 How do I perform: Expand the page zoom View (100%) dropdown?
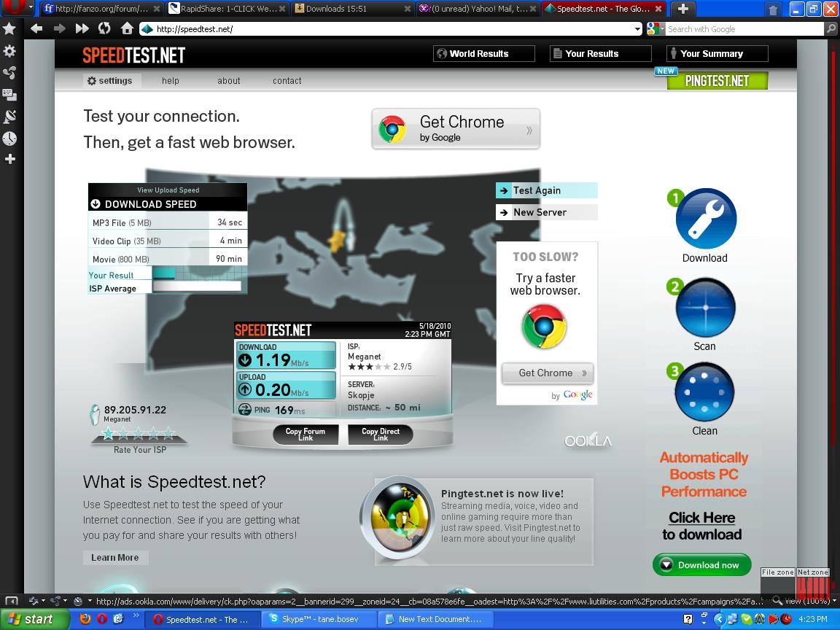(805, 601)
